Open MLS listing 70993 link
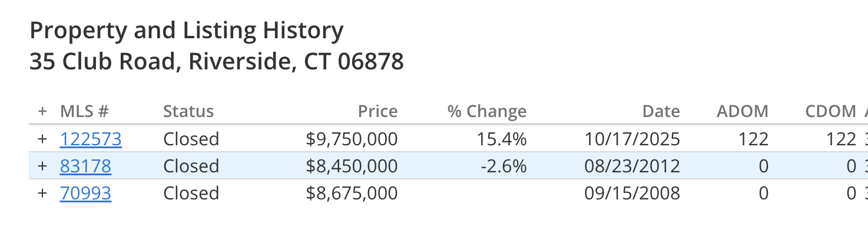The height and width of the screenshot is (240, 868). tap(85, 194)
